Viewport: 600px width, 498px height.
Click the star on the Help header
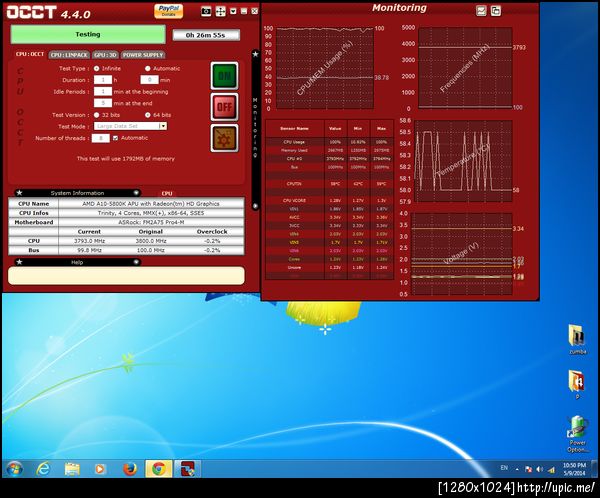click(20, 262)
